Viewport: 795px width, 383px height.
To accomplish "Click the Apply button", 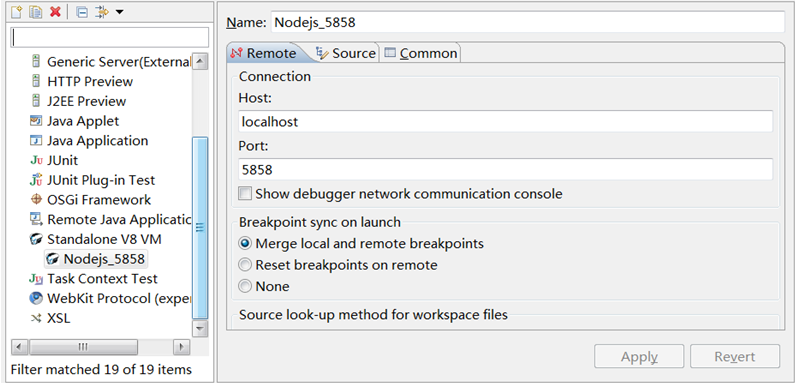I will point(639,357).
